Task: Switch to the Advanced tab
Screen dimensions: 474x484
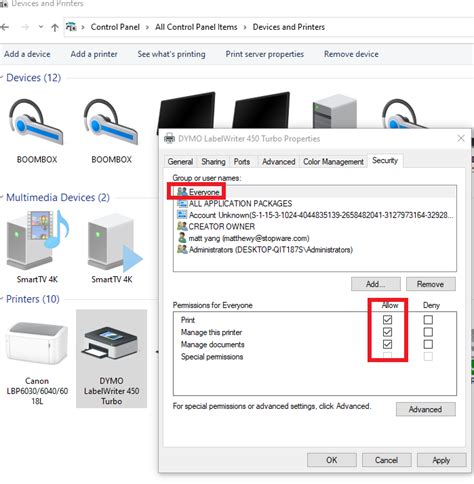Action: (279, 162)
